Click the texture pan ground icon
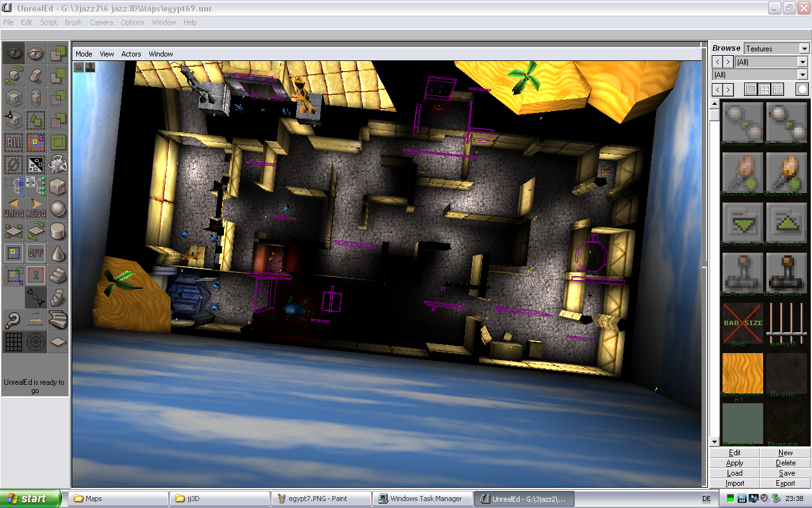 [13, 231]
